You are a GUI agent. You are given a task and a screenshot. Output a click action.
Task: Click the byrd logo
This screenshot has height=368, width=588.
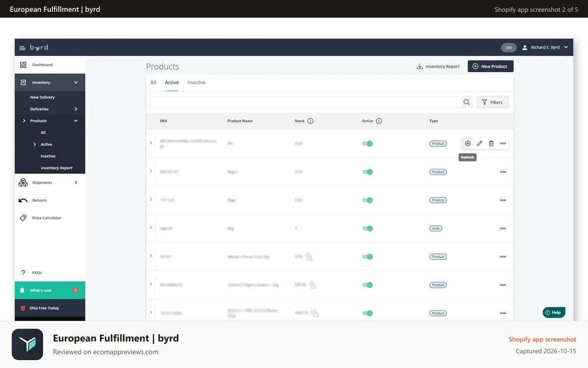point(39,48)
